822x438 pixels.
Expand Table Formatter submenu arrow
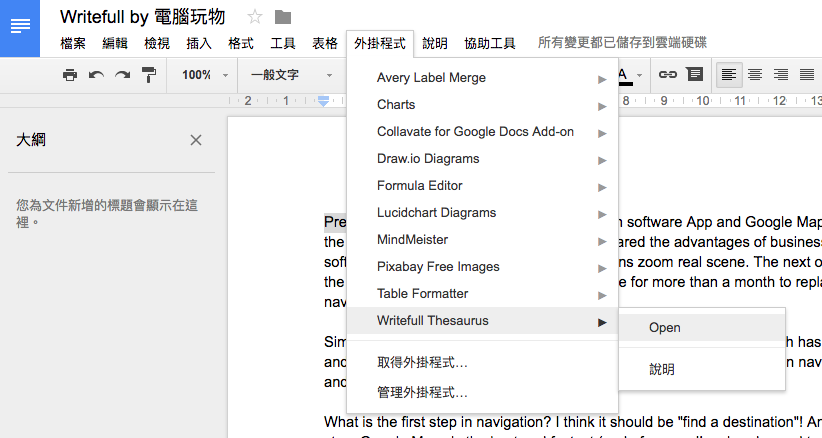(602, 295)
